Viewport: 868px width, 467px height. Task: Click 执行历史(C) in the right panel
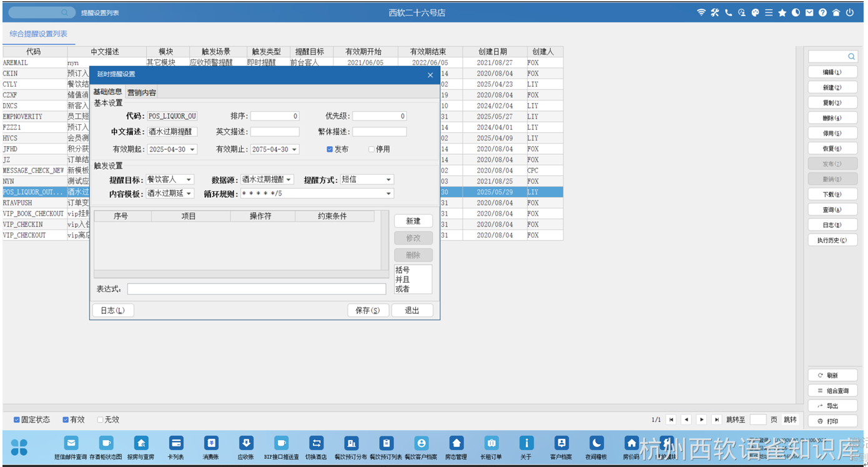coord(832,240)
